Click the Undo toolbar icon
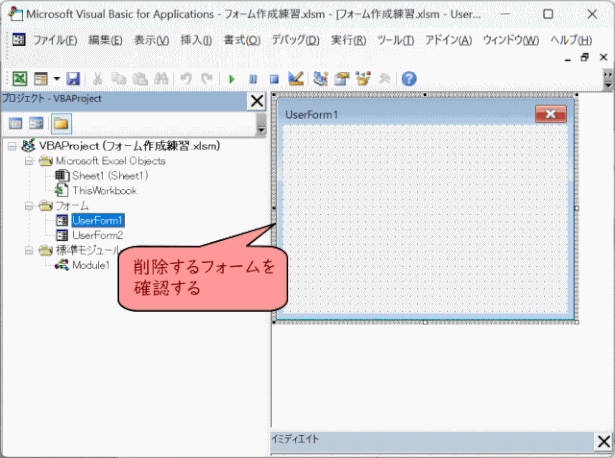The width and height of the screenshot is (615, 458). (x=186, y=79)
